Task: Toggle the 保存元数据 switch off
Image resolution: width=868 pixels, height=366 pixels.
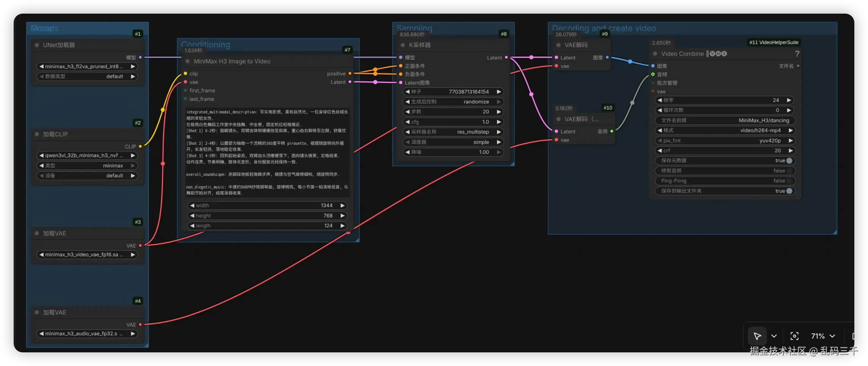Action: [789, 161]
